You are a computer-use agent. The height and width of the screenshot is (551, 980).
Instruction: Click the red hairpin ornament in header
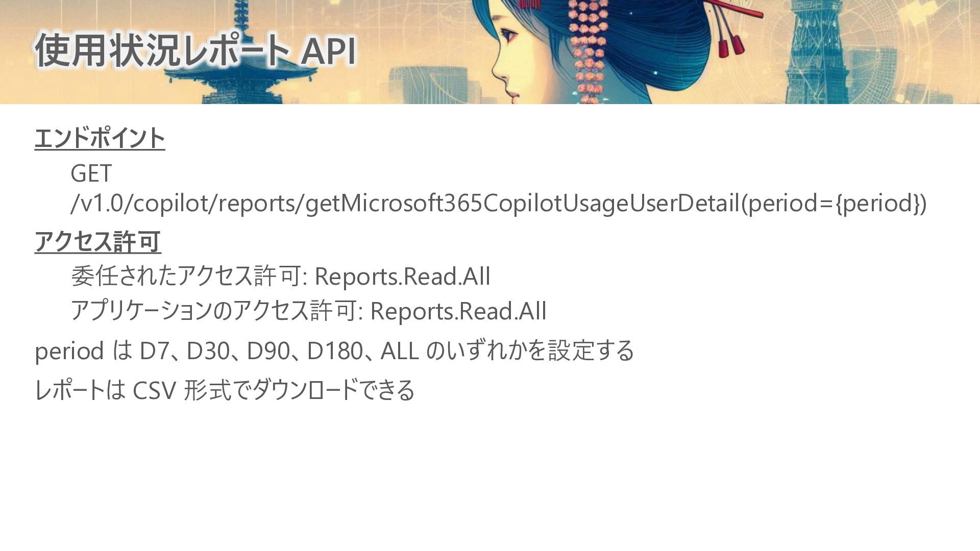[x=731, y=26]
